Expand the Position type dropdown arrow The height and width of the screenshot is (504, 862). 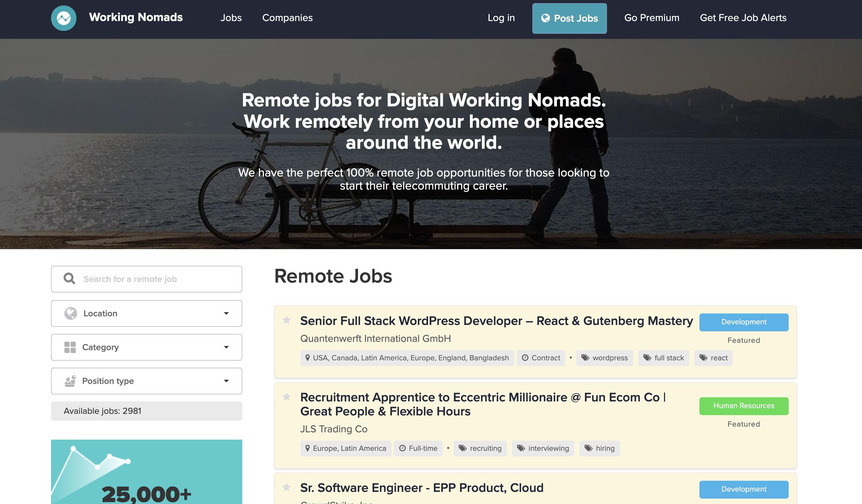226,381
